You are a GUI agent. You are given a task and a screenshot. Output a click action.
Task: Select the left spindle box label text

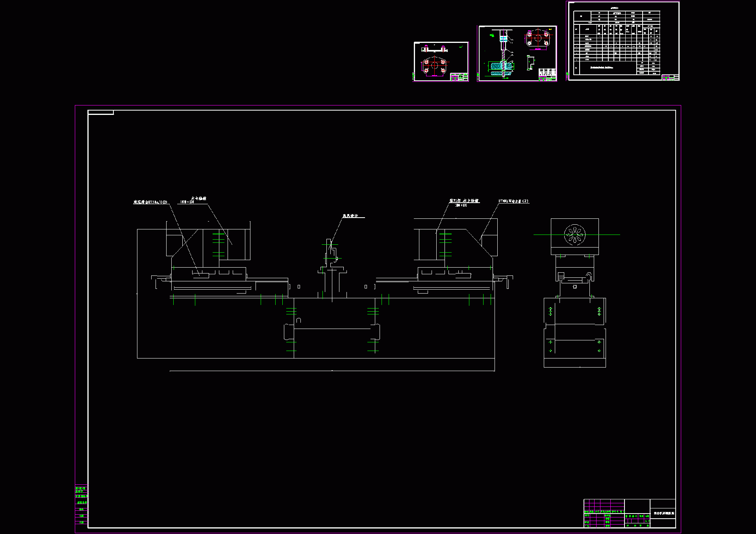click(198, 199)
